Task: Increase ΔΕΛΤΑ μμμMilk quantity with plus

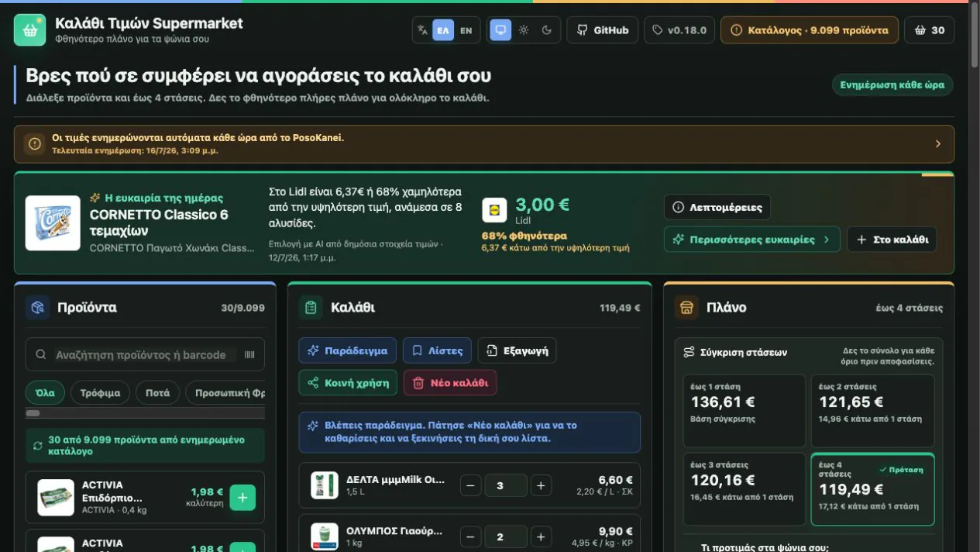Action: [x=541, y=486]
